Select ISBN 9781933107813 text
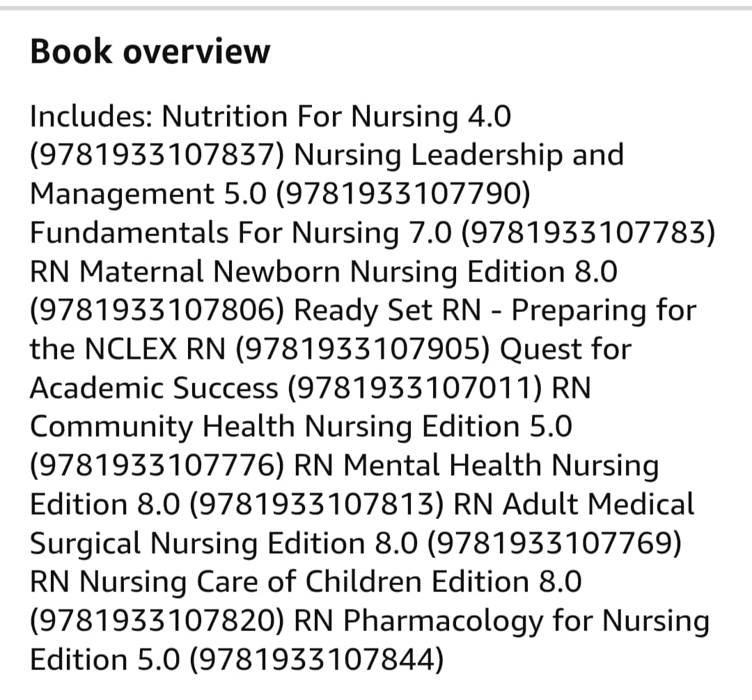Viewport: 752px width, 700px height. point(317,504)
